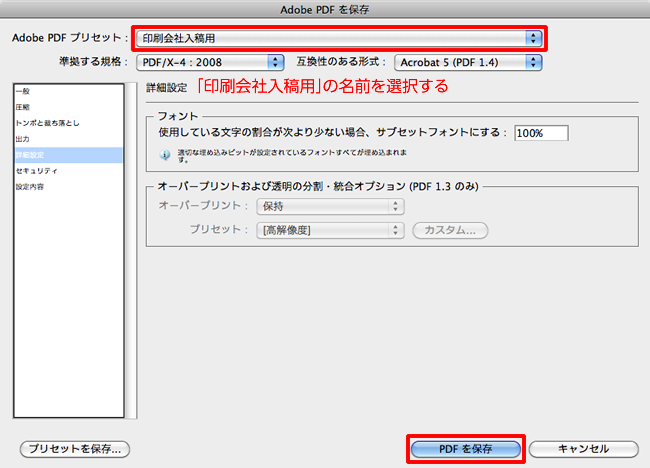Click the カスタム... button

coord(450,230)
